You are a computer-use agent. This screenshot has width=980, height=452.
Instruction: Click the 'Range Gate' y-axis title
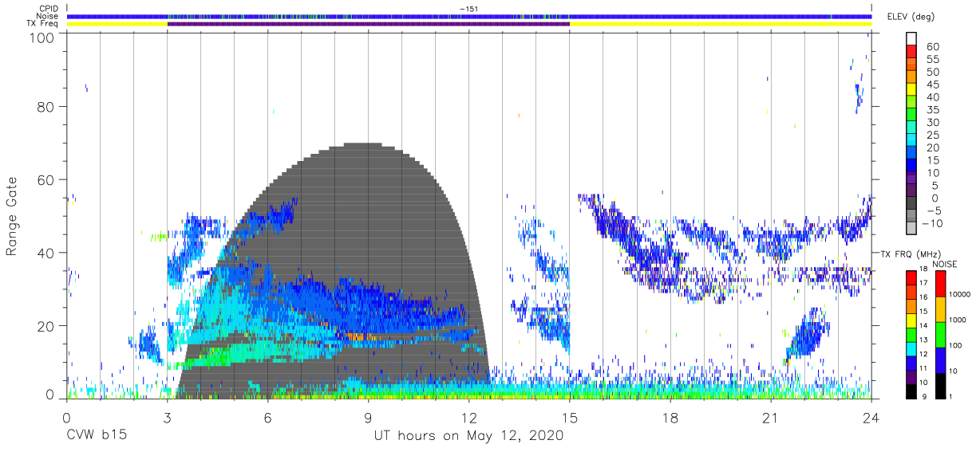12,216
